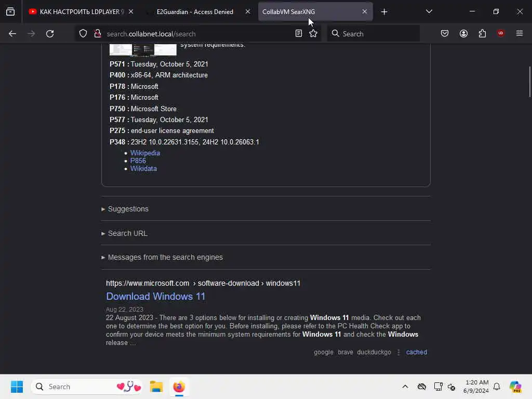532x399 pixels.
Task: Open the Wikipedia link
Action: 145,153
